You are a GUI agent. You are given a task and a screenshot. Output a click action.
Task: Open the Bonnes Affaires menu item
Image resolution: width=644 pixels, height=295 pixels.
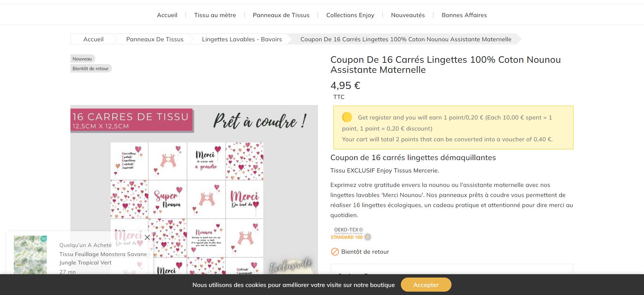(464, 15)
